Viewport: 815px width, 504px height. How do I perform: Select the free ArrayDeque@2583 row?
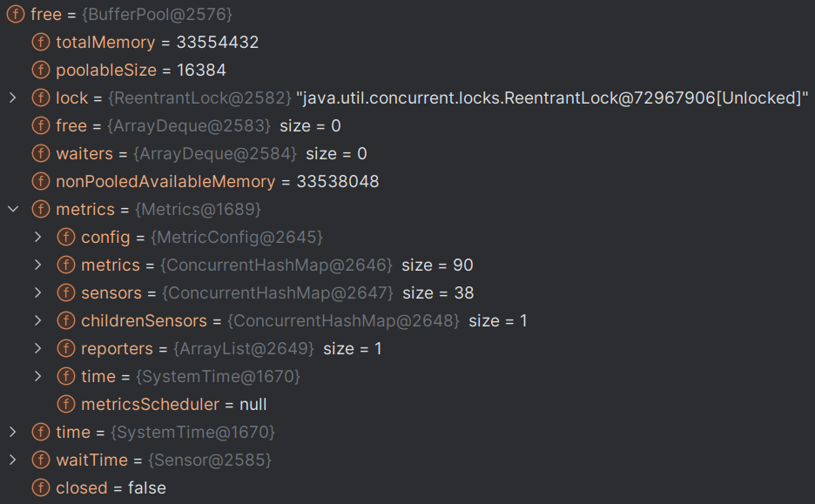pos(407,125)
